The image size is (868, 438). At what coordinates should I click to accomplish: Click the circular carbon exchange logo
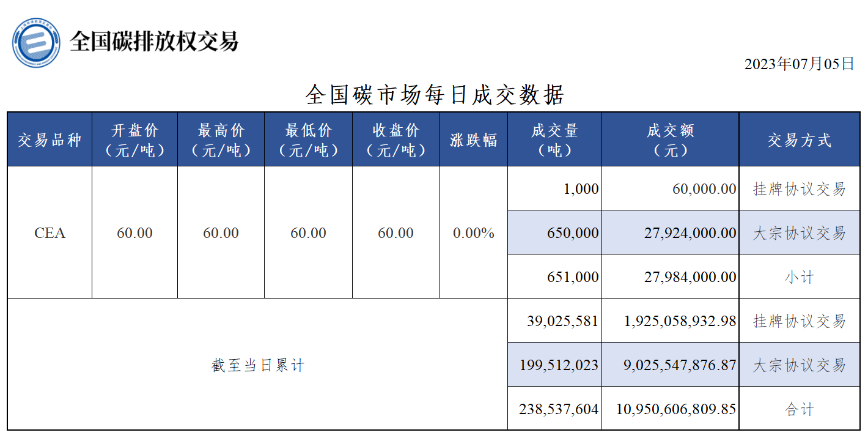(36, 43)
